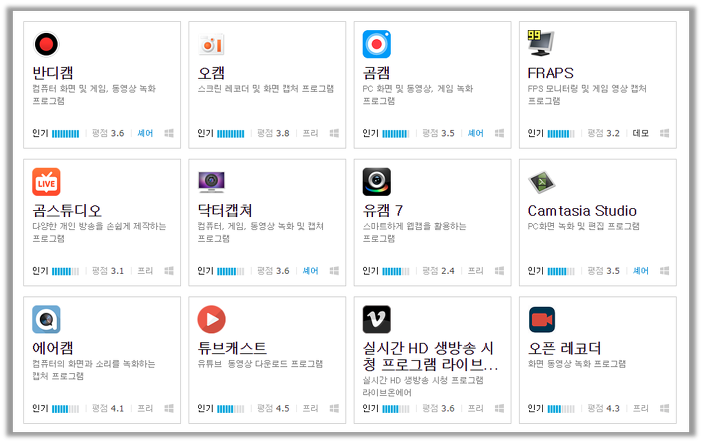Click Windows logo icon on 오캠 card
This screenshot has height=443, width=702.
coord(334,133)
